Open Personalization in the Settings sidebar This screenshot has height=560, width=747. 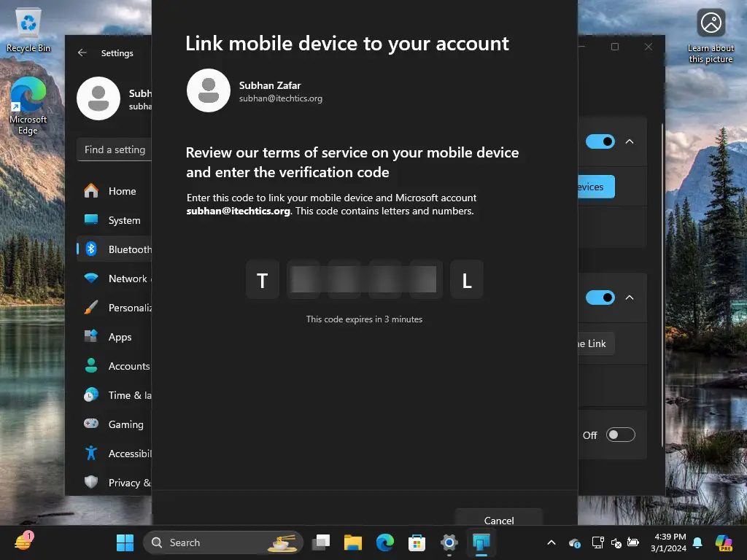coord(115,308)
